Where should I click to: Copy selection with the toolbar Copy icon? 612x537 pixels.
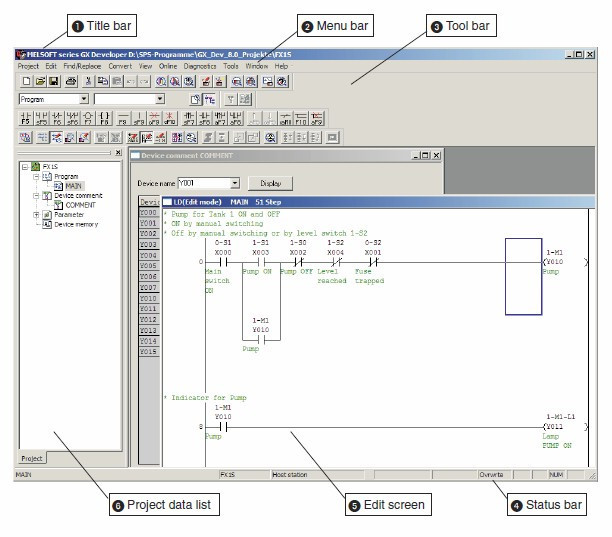pos(103,81)
